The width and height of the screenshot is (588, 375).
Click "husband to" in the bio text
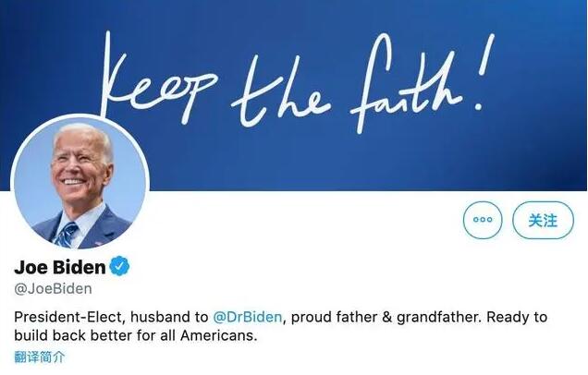tap(166, 317)
